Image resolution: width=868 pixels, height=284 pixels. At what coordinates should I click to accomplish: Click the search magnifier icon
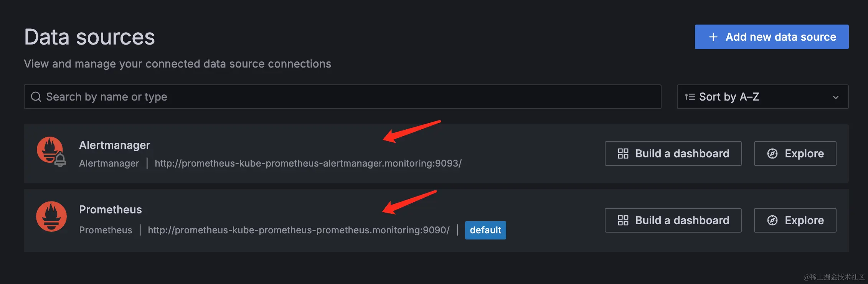click(36, 97)
